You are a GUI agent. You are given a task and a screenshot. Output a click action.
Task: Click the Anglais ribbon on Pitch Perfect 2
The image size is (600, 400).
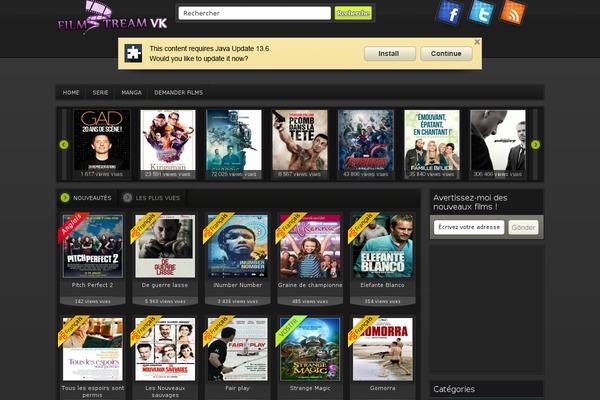72,226
